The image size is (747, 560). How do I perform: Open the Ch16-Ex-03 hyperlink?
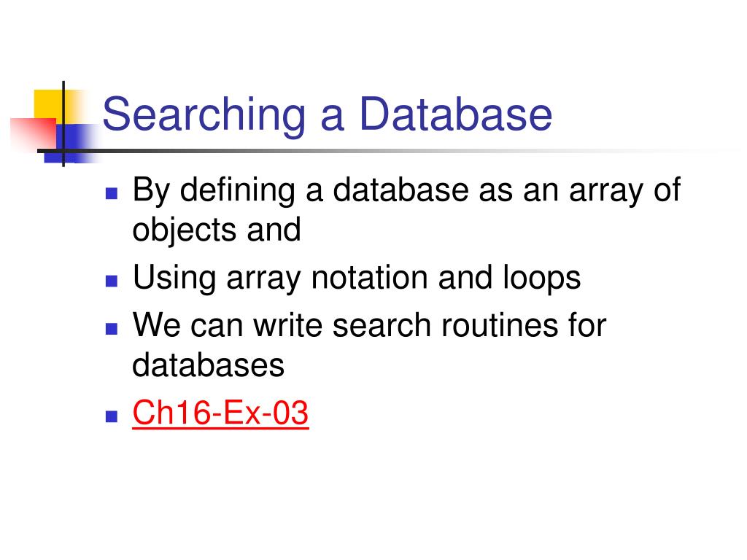pyautogui.click(x=220, y=413)
